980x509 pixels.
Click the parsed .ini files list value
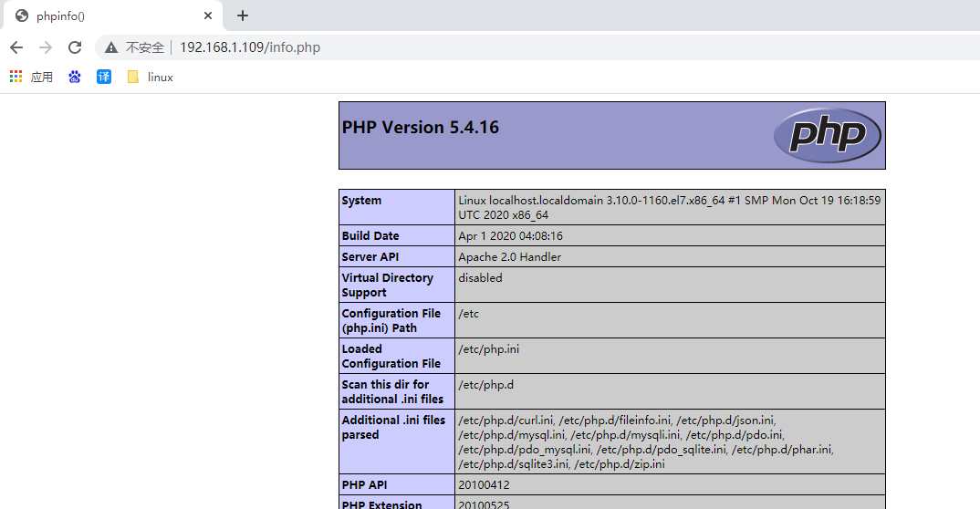(646, 442)
